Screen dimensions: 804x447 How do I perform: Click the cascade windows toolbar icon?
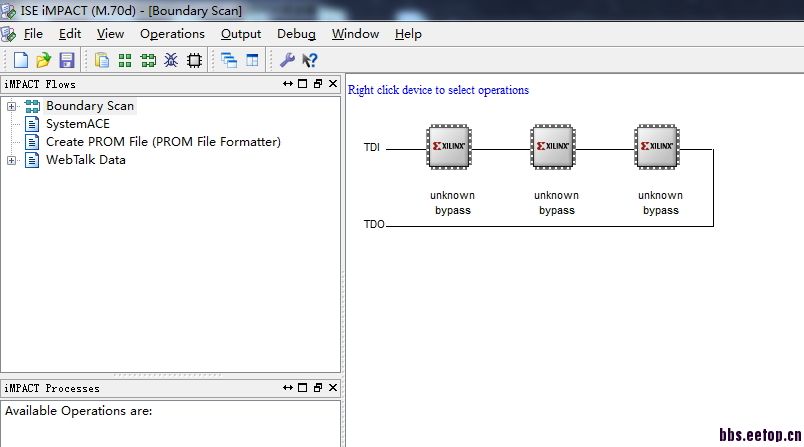(x=229, y=60)
